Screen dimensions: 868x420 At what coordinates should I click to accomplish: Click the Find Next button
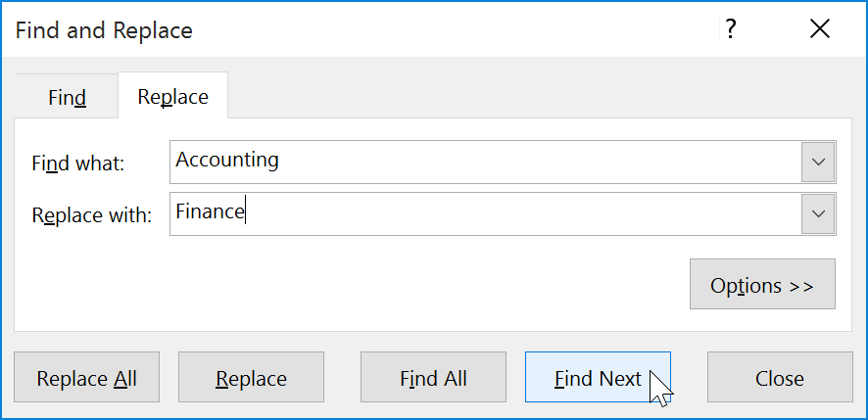pos(598,378)
